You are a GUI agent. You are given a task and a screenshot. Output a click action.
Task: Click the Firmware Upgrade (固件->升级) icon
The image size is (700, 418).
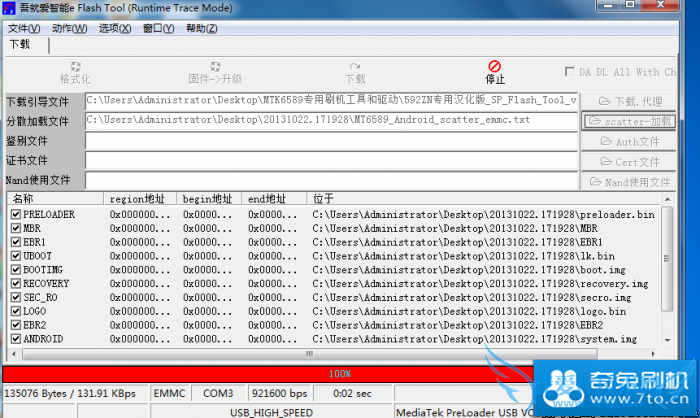click(x=215, y=67)
